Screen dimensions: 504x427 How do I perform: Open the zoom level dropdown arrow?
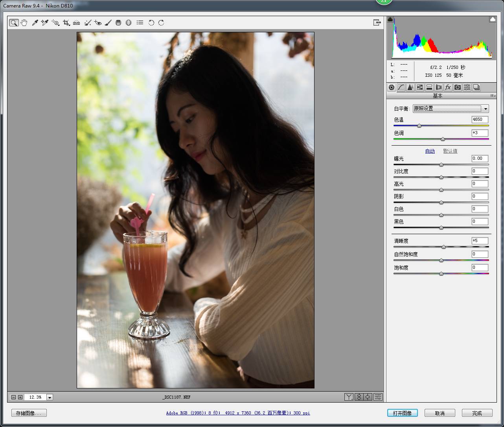(x=50, y=397)
